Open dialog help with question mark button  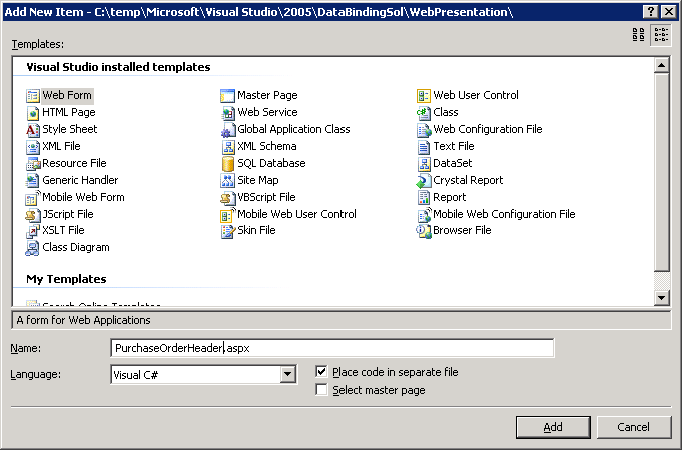650,11
